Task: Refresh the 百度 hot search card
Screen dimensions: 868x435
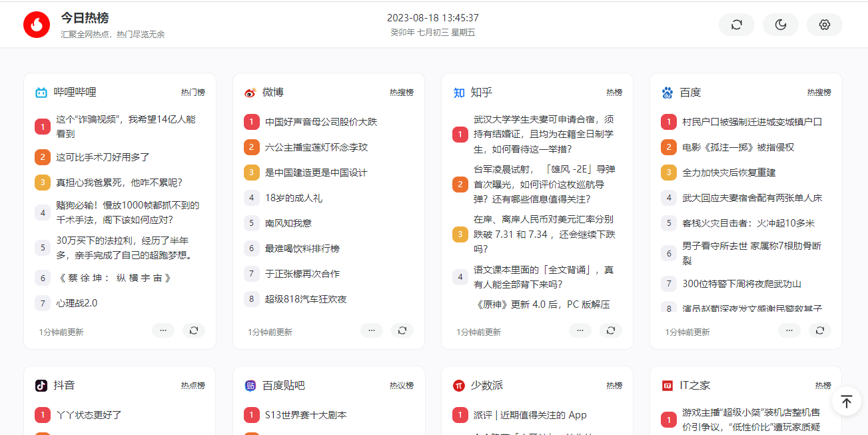Action: (x=820, y=330)
